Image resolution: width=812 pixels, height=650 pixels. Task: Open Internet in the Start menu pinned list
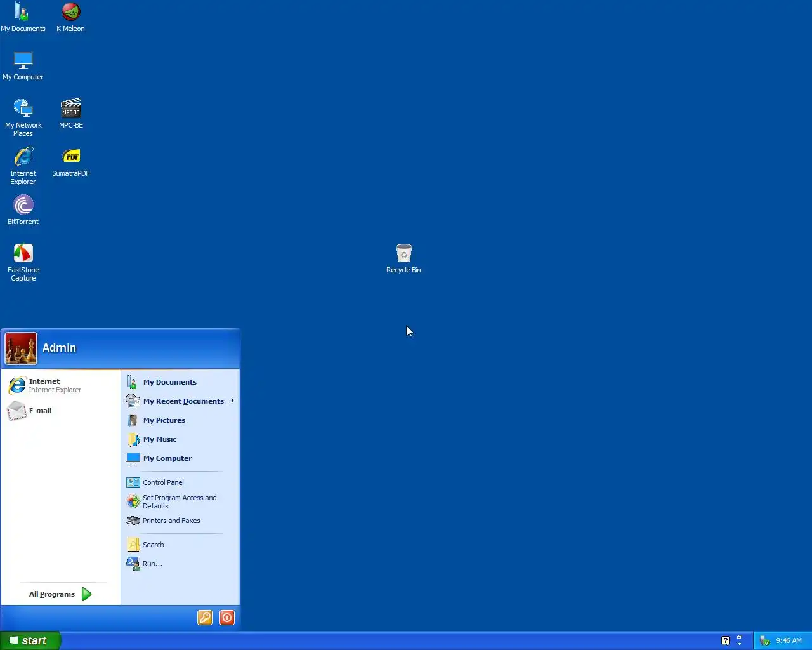[60, 385]
